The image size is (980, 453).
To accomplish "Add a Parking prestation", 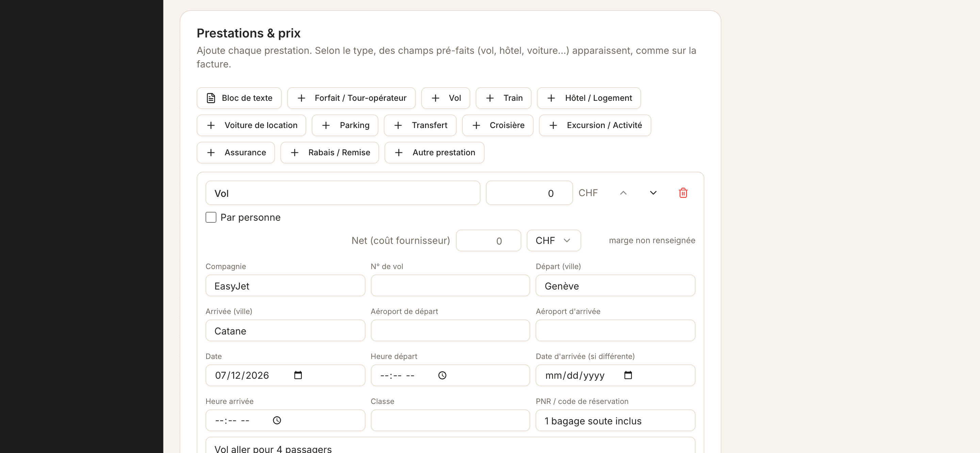I will [345, 125].
